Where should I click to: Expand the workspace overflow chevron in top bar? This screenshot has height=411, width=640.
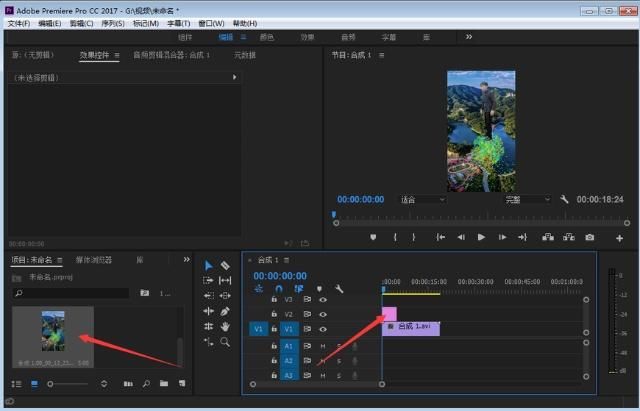[x=469, y=37]
